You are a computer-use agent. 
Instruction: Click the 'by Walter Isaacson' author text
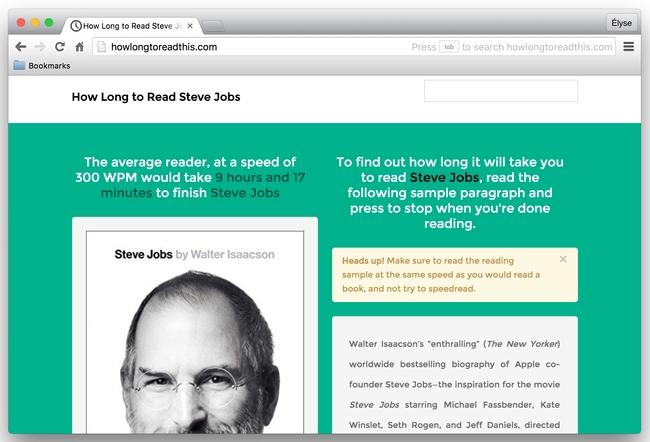225,254
